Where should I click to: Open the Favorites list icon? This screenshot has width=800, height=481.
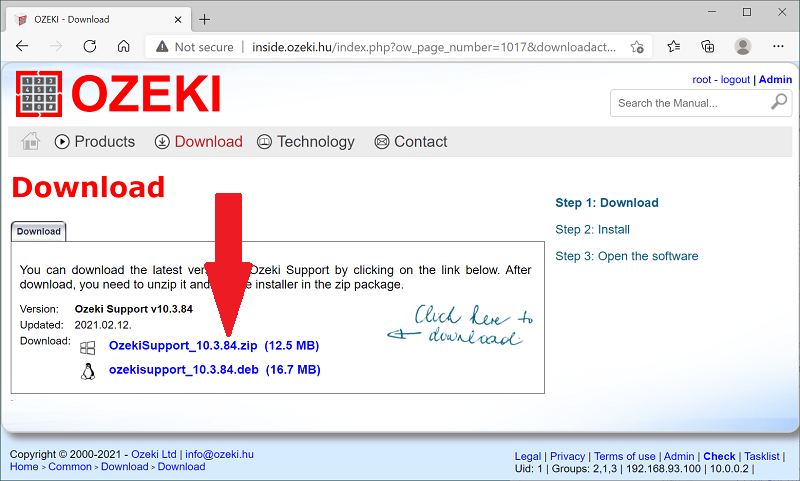(x=673, y=46)
